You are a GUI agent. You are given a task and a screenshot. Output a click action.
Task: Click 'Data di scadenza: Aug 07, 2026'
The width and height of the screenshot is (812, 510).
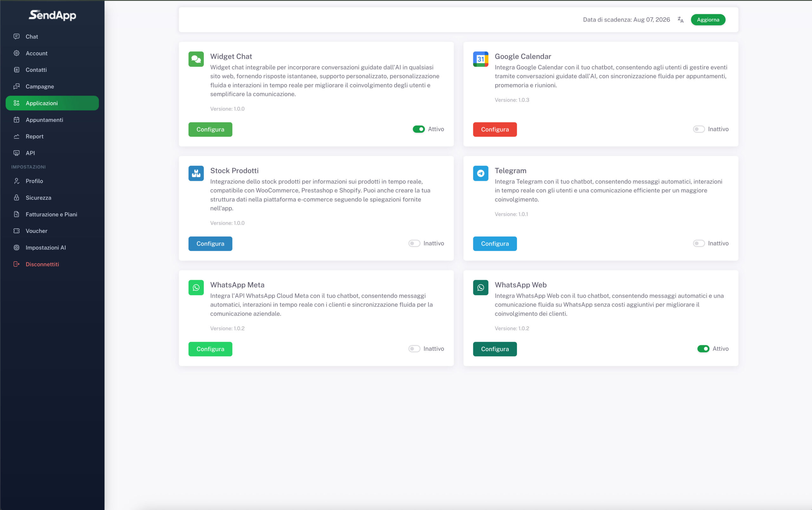[x=626, y=20]
